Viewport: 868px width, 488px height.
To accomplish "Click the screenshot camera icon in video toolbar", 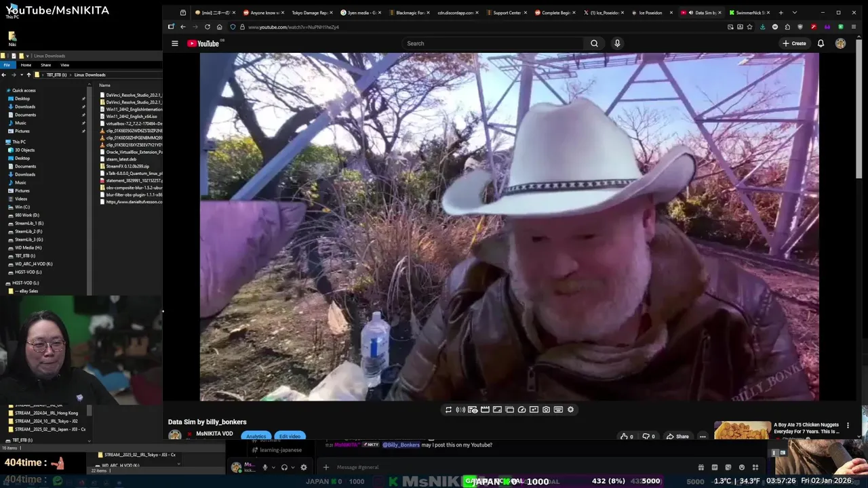I will pyautogui.click(x=546, y=409).
